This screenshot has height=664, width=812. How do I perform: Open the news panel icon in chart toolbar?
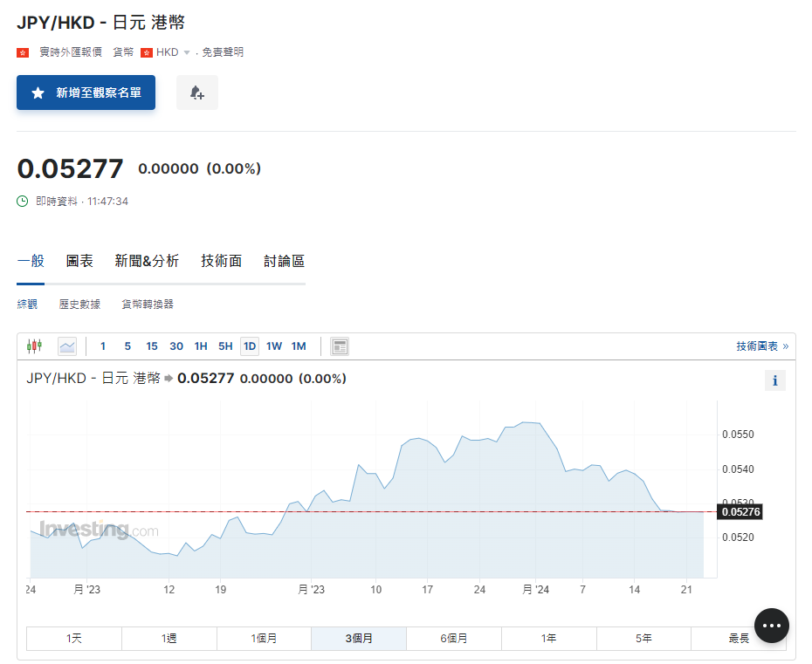[340, 346]
